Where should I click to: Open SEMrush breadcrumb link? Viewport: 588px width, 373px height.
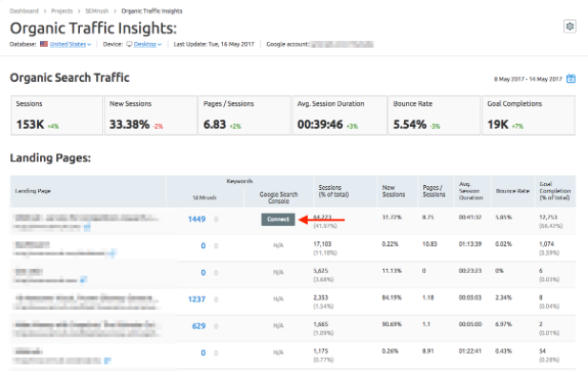97,10
